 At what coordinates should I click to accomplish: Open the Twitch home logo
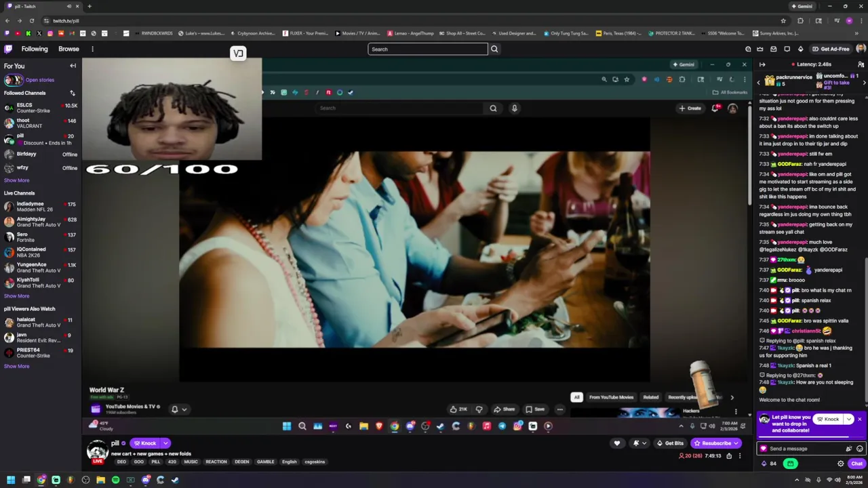(8, 49)
